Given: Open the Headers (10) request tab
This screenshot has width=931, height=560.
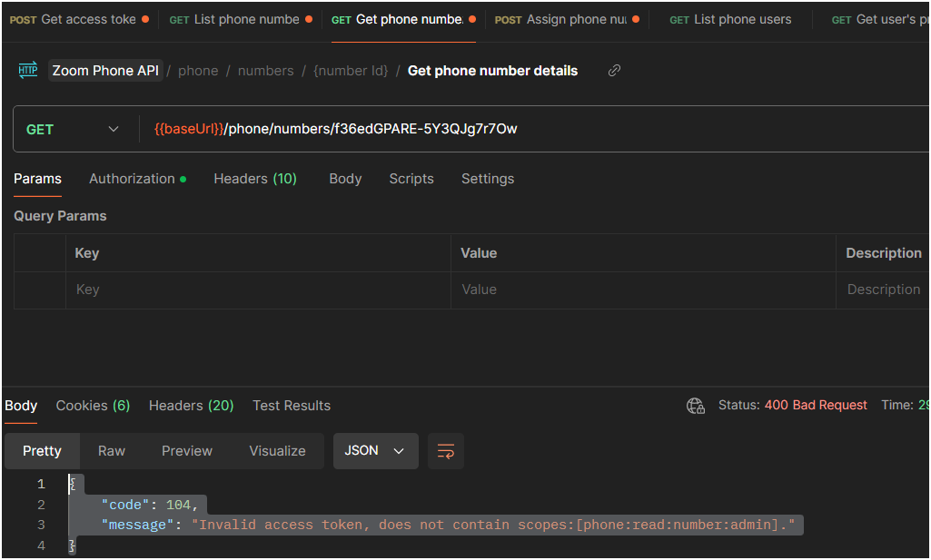Looking at the screenshot, I should click(255, 179).
